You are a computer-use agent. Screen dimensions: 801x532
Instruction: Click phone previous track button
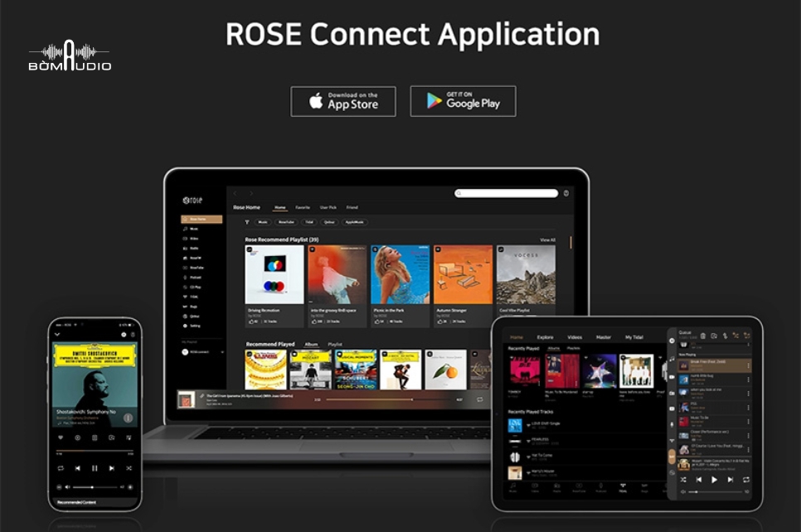[78, 468]
